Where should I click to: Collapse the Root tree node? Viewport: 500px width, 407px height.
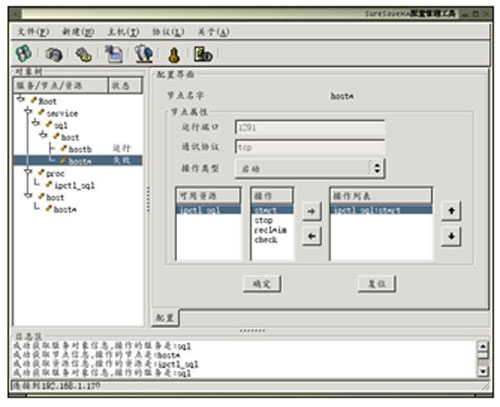pos(21,99)
